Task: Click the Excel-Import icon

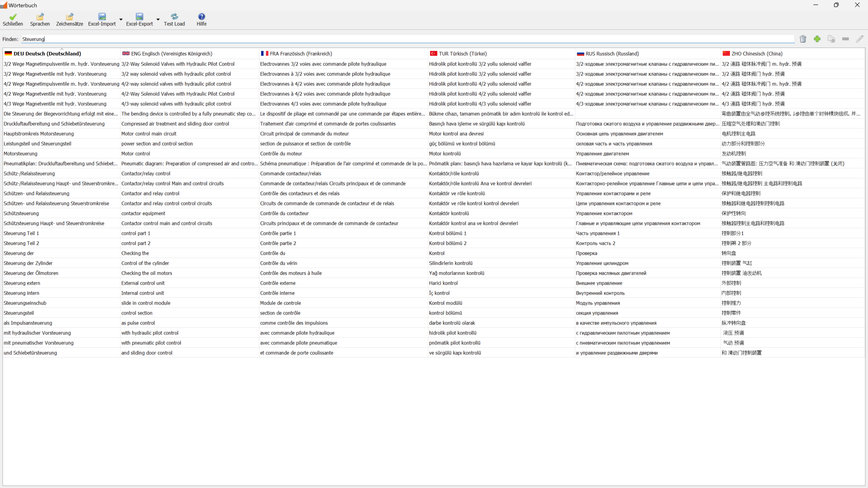Action: point(102,17)
